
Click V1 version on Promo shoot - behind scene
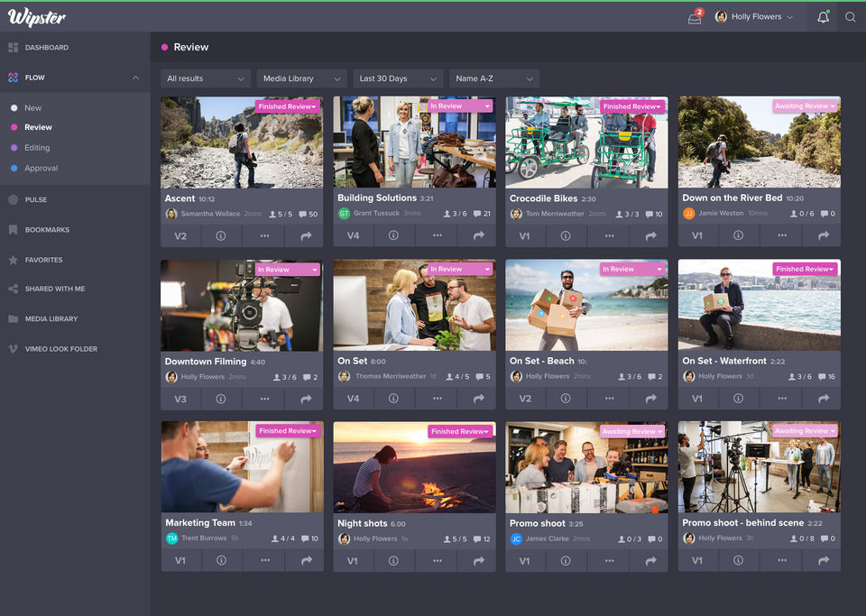pos(697,560)
